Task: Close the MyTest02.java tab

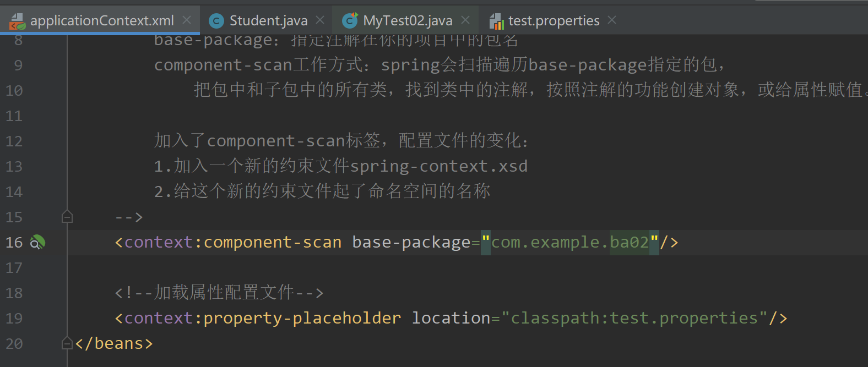Action: (x=465, y=20)
